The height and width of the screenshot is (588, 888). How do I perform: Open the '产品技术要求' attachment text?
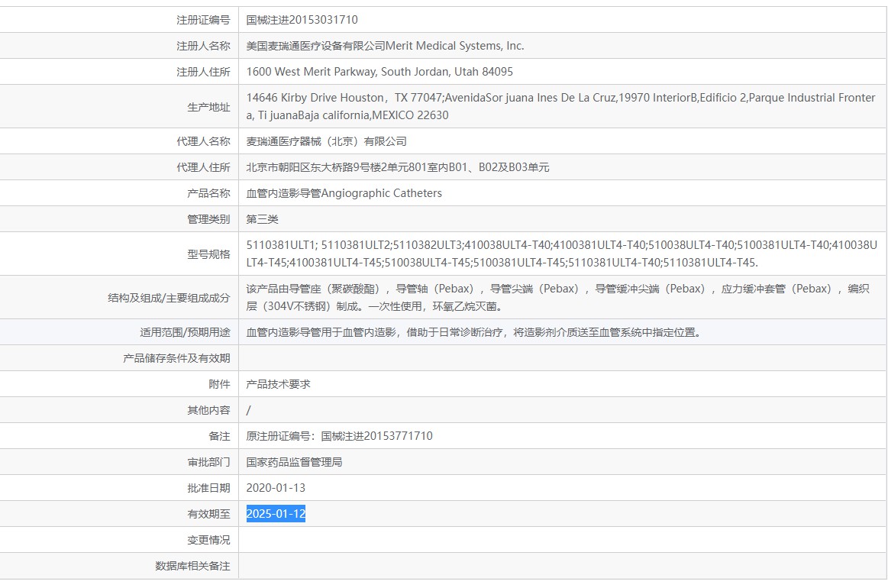pyautogui.click(x=278, y=385)
